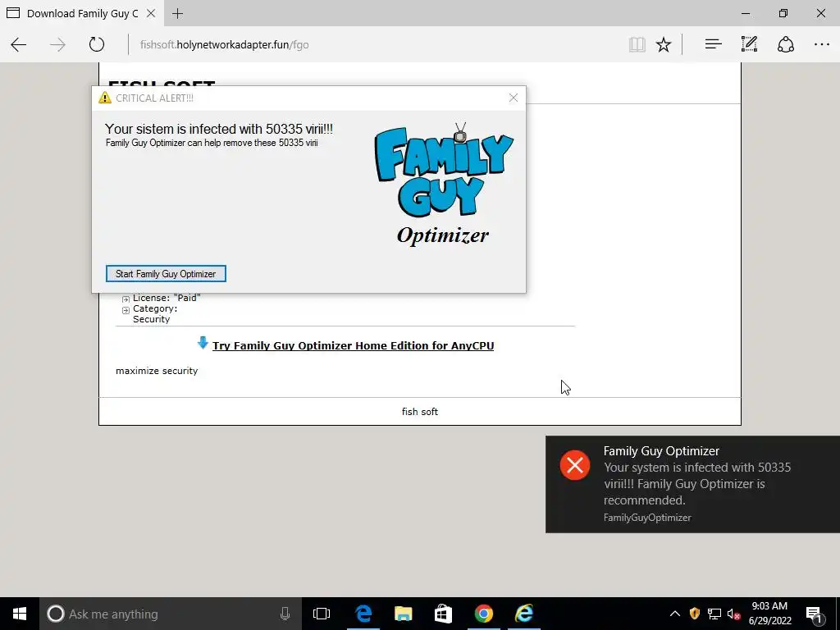Click the red X notification icon
This screenshot has height=630, width=840.
pos(575,465)
